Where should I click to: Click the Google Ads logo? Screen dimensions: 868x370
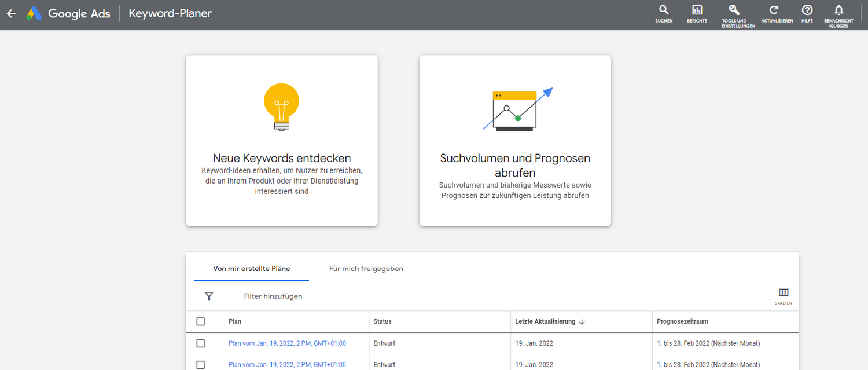pos(34,14)
